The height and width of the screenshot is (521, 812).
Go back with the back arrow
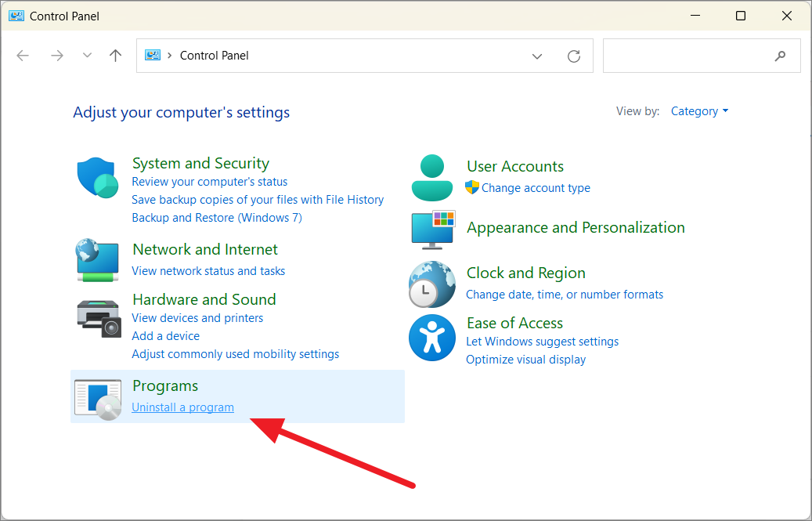pyautogui.click(x=23, y=56)
